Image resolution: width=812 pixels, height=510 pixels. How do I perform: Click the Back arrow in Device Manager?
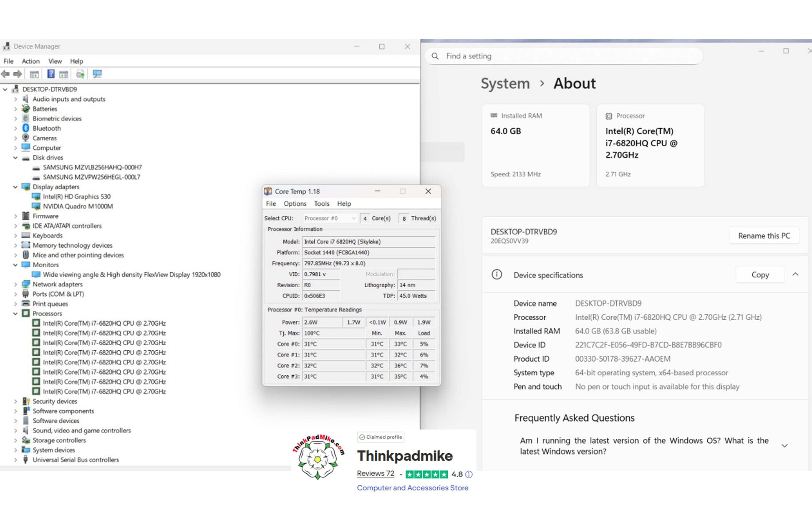click(5, 74)
